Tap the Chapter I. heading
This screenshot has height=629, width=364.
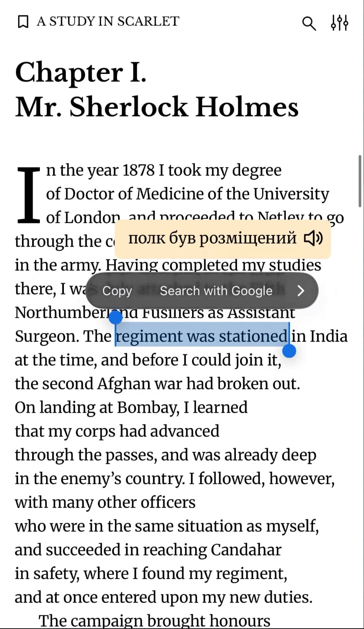pyautogui.click(x=81, y=72)
